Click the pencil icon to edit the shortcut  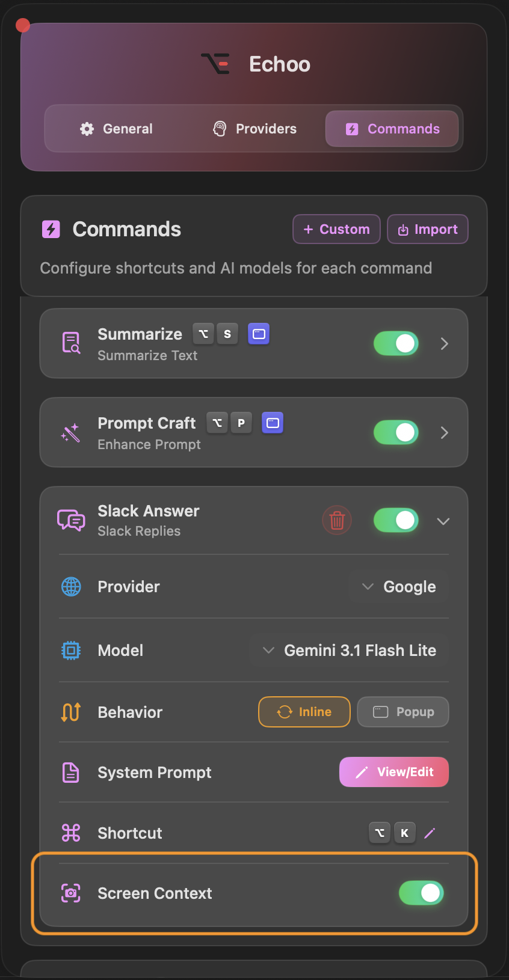[x=430, y=833]
